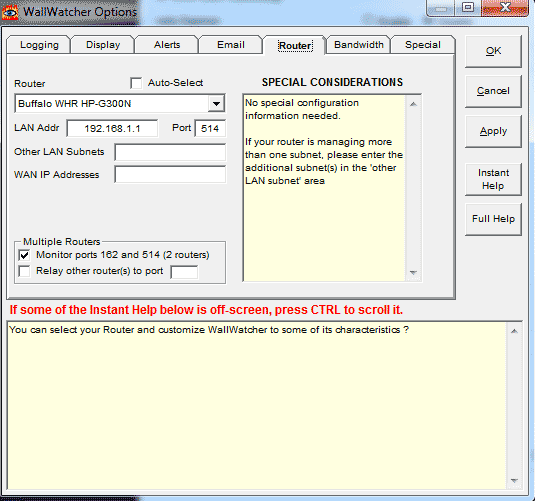Select the Email tab
535x501 pixels.
[231, 45]
